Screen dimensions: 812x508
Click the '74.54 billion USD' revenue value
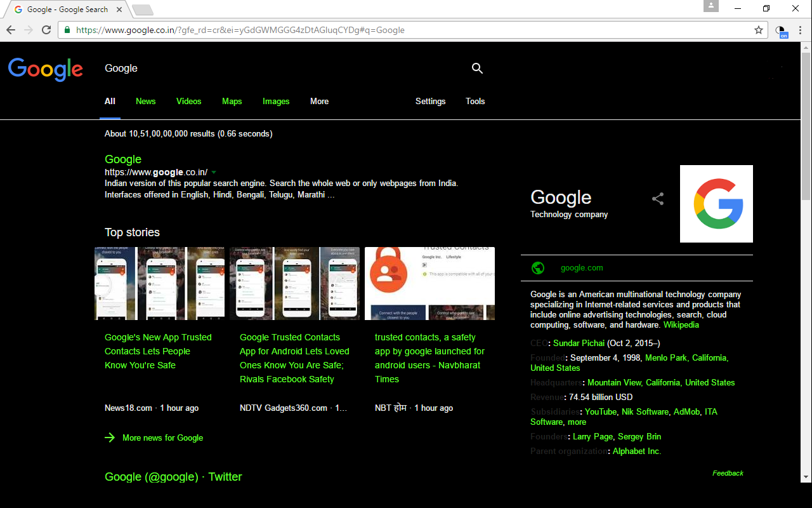(601, 397)
